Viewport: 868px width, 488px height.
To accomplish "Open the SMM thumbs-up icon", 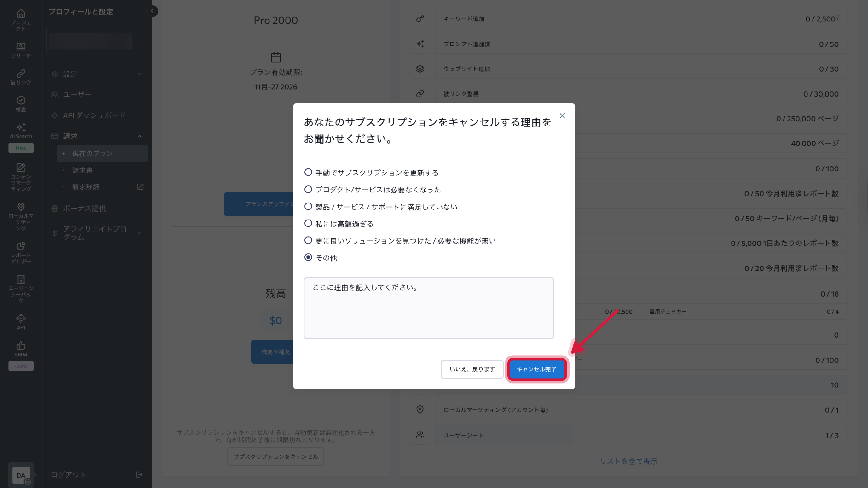I will [x=21, y=346].
